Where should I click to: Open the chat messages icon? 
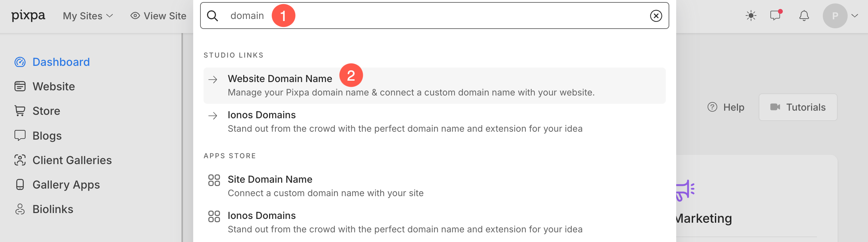tap(775, 16)
